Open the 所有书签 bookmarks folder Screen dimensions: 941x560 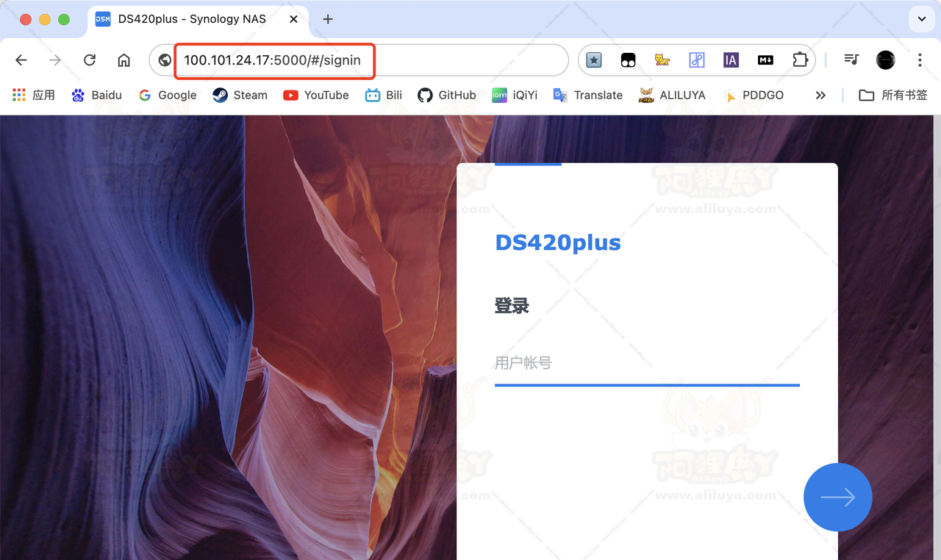[x=893, y=95]
